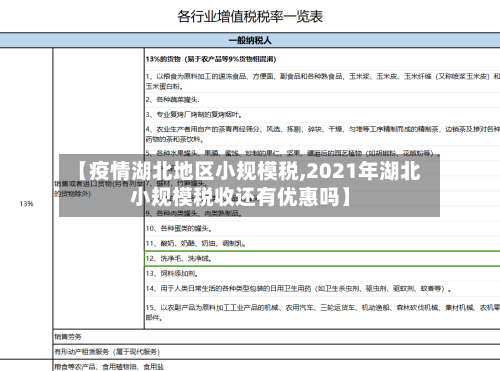Click the bold heading 13%的货物（易于农产品等9%货物相混淆）
This screenshot has width=500, height=371.
[x=211, y=59]
